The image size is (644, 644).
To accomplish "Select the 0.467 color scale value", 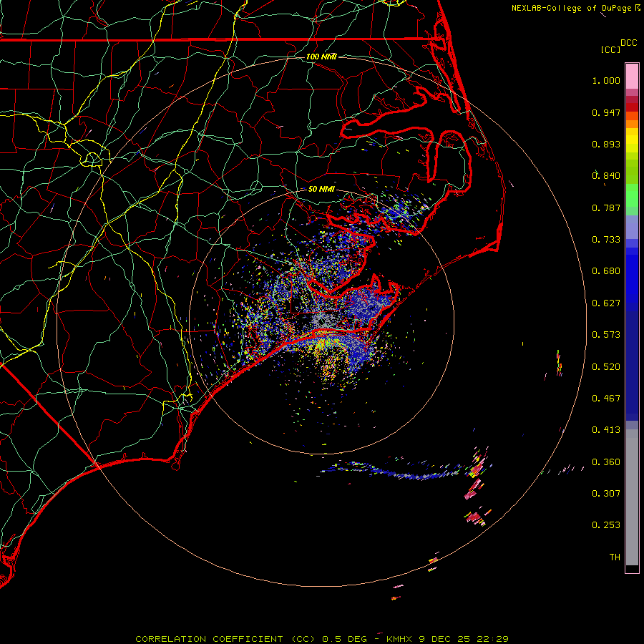I will coord(606,399).
